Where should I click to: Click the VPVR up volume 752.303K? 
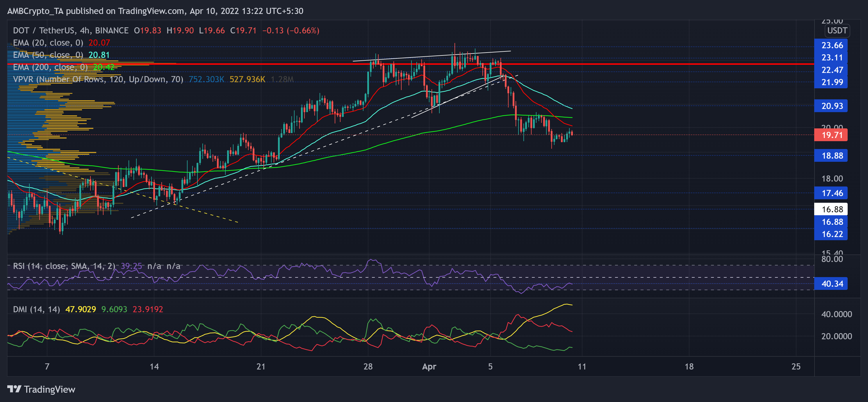(206, 79)
